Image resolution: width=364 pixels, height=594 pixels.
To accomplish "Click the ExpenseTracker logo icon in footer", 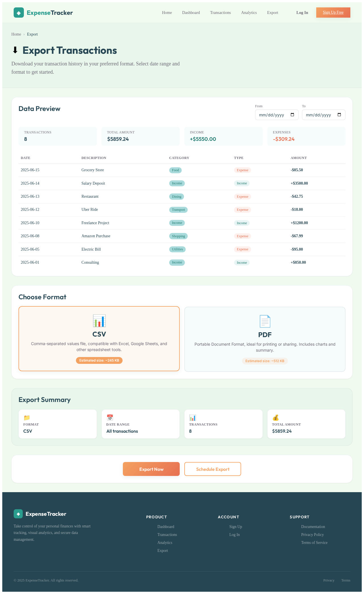I will 18,514.
